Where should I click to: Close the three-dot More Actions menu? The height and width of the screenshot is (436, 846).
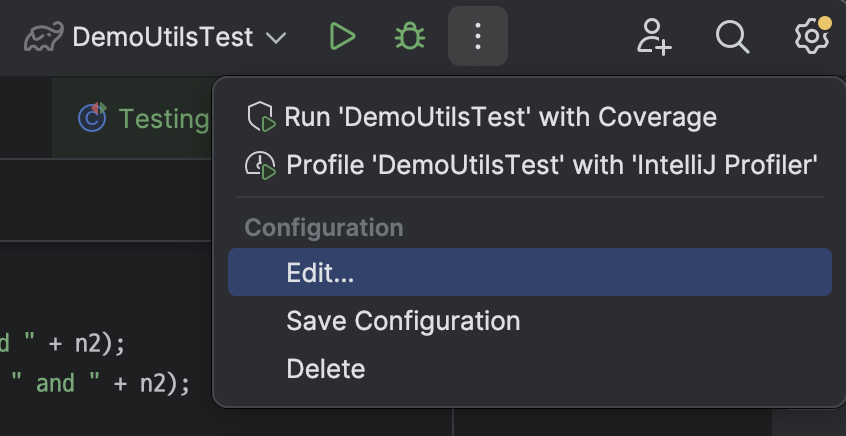click(478, 38)
